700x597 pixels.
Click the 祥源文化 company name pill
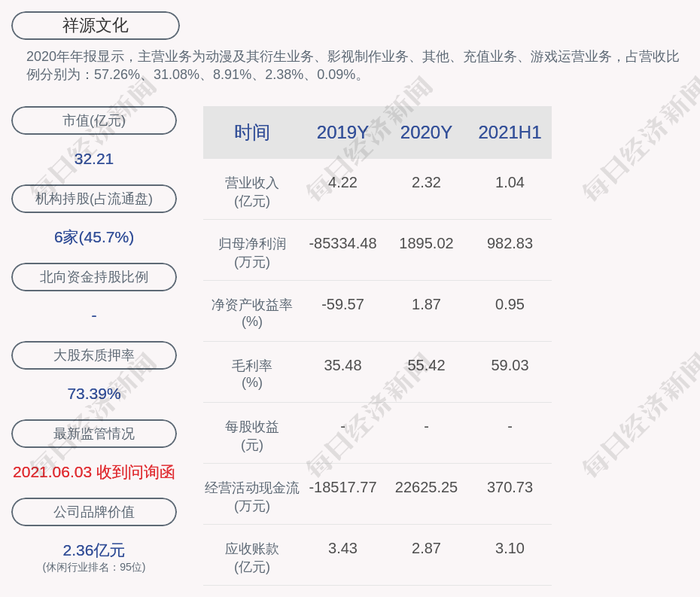96,26
